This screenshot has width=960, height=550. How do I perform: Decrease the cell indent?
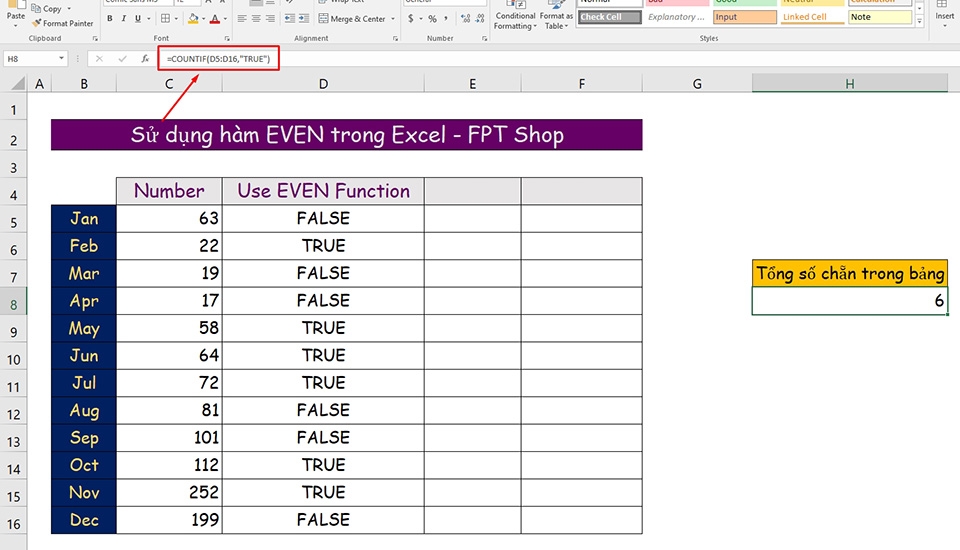pos(290,19)
